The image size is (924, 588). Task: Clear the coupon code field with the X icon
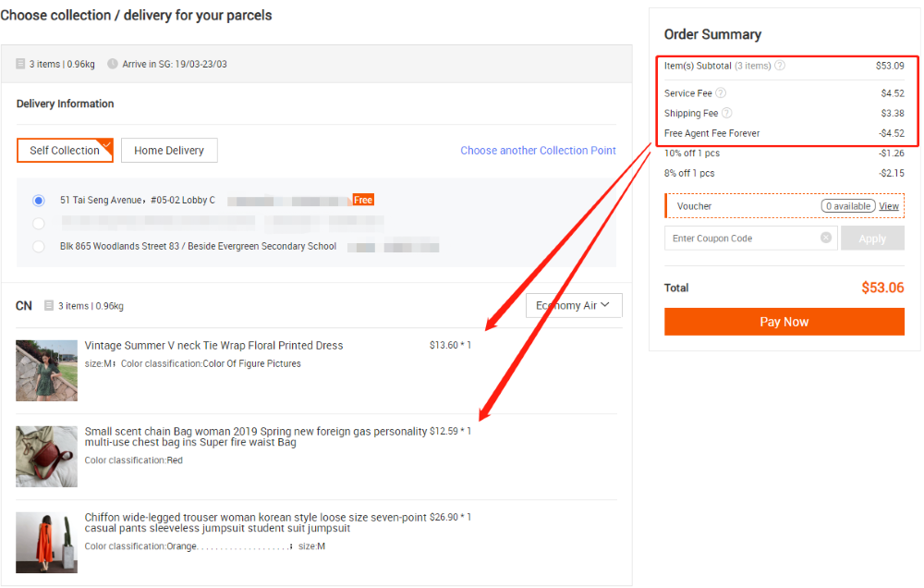pos(826,238)
